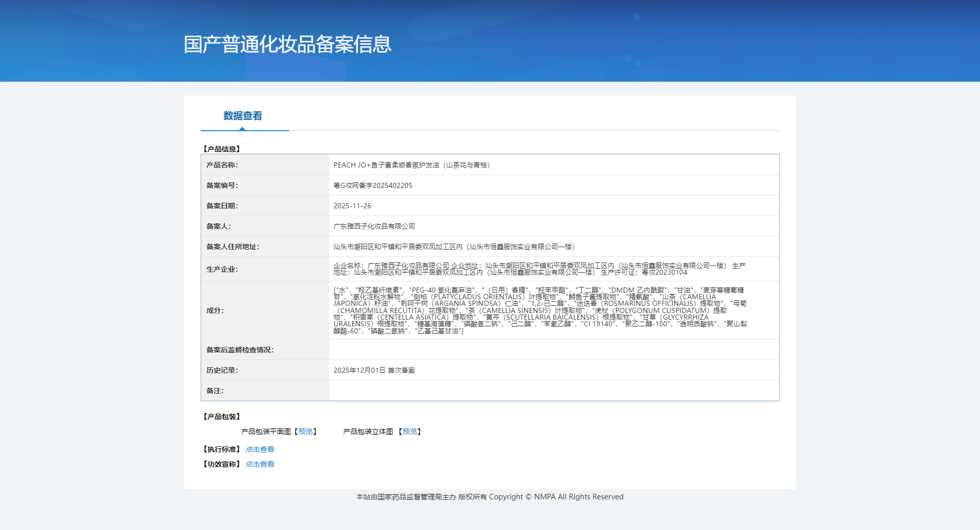Click the empty 备案后监督检查情况 value cell

(553, 350)
